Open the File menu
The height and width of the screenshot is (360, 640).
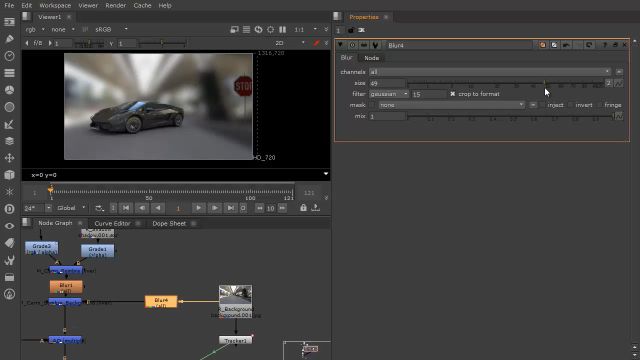(x=9, y=5)
